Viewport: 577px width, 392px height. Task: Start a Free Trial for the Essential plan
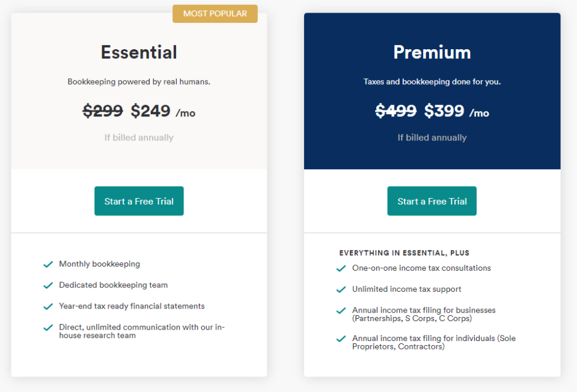[139, 201]
